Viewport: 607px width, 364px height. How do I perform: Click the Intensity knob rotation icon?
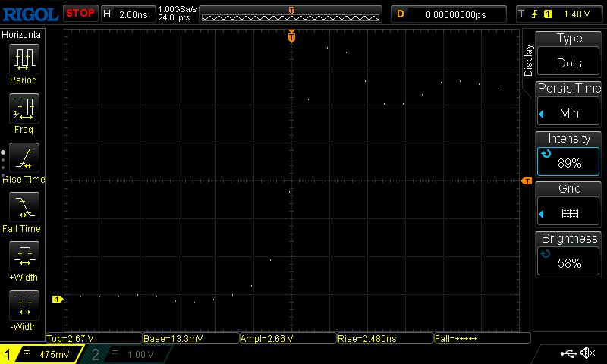pyautogui.click(x=546, y=154)
